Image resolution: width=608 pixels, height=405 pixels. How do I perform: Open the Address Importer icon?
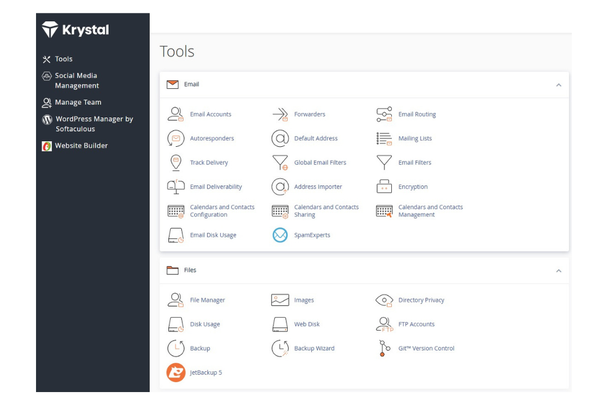tap(280, 187)
